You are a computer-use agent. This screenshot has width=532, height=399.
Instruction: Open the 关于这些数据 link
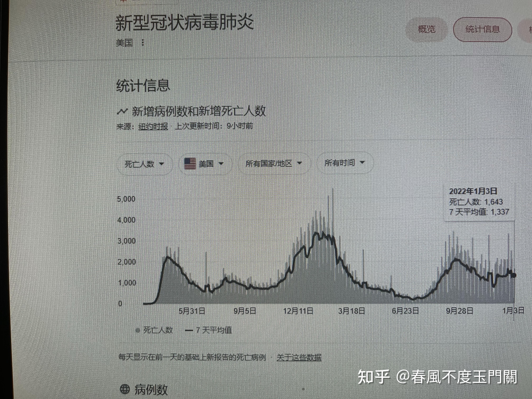click(x=299, y=357)
